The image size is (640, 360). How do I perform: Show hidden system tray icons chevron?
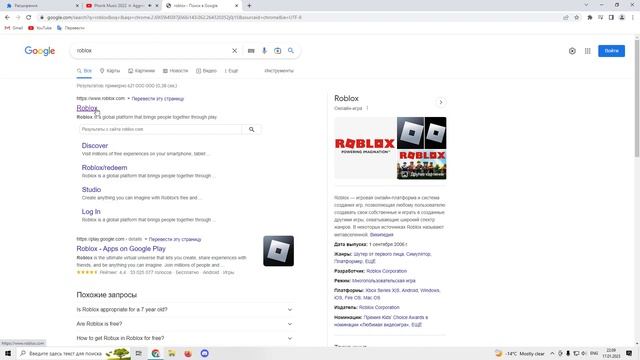point(552,353)
